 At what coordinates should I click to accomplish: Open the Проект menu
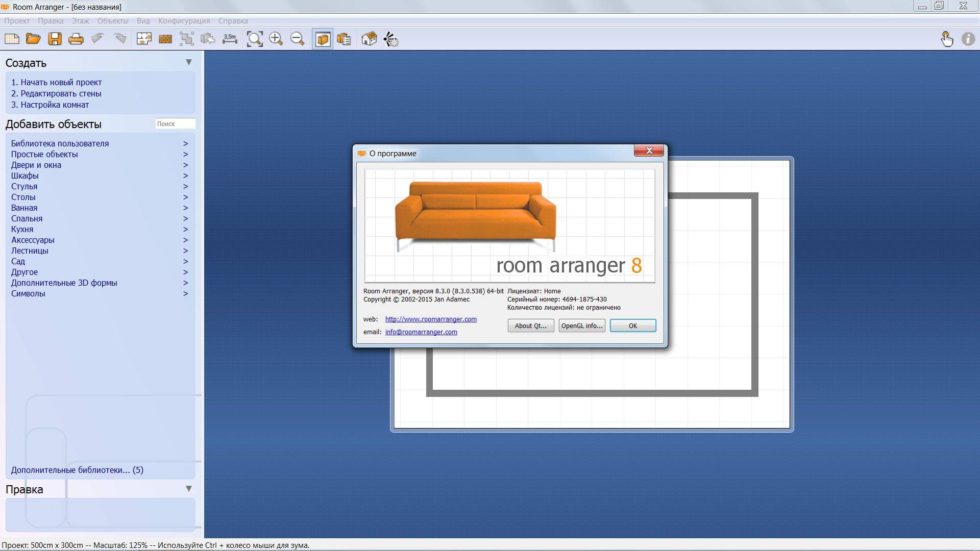(x=17, y=21)
